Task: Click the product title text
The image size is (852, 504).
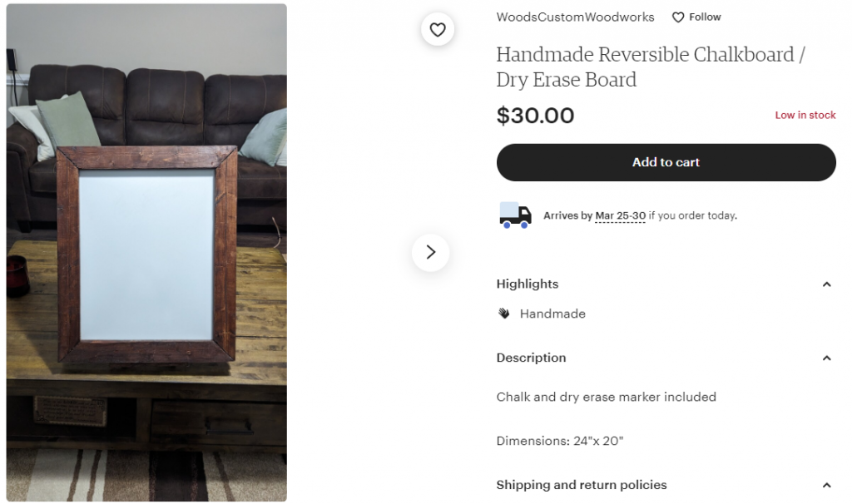Action: coord(649,67)
